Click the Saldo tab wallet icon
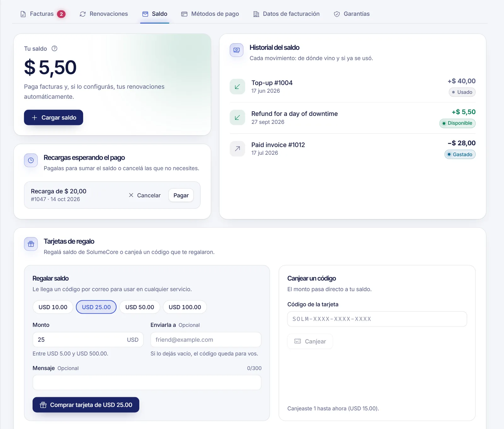 [x=145, y=14]
